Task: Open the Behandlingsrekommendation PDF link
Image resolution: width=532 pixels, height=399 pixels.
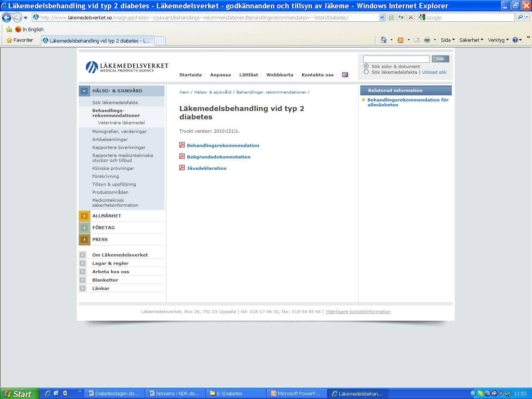Action: pos(223,146)
